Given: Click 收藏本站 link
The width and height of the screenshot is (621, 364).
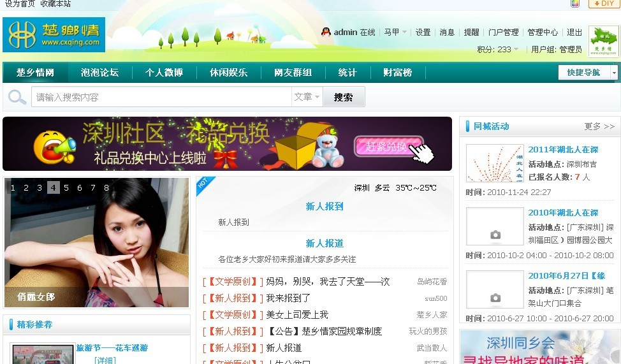Looking at the screenshot, I should [x=55, y=4].
